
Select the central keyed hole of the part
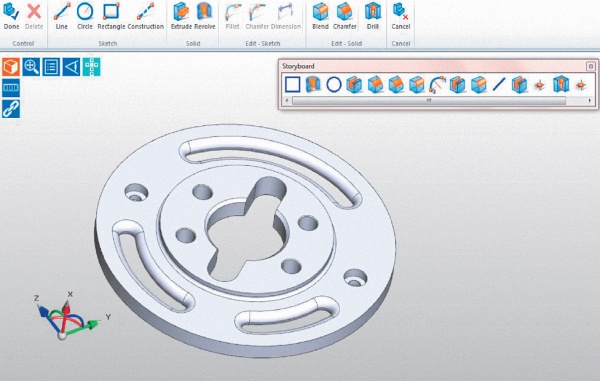[x=247, y=230]
